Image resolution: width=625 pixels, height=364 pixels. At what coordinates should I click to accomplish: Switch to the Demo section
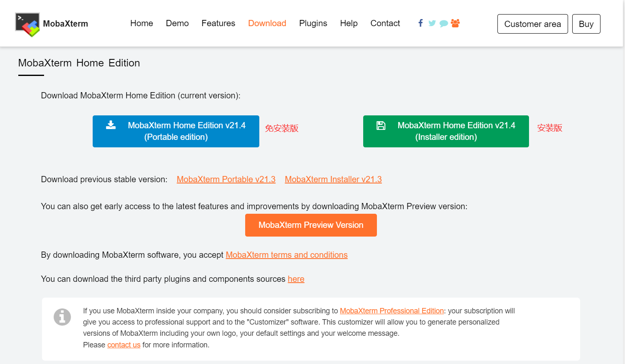click(177, 23)
